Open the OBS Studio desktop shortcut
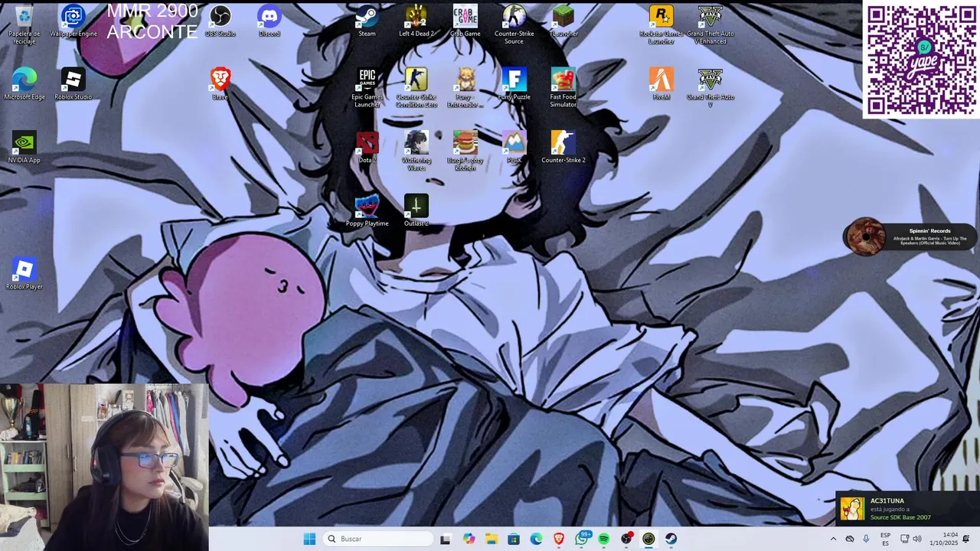Image resolution: width=980 pixels, height=551 pixels. click(x=220, y=21)
